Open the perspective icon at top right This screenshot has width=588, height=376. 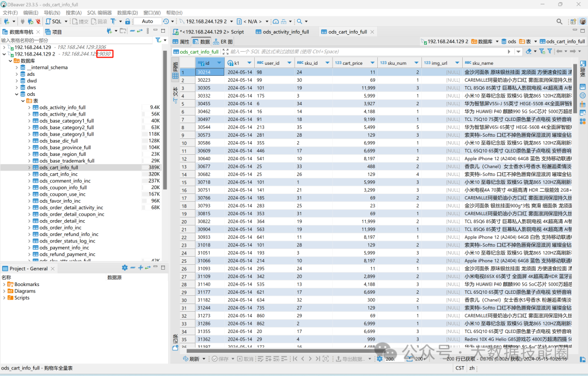573,21
